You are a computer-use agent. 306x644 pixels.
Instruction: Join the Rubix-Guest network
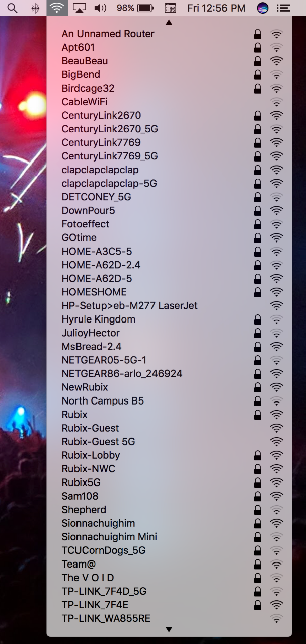pyautogui.click(x=169, y=428)
